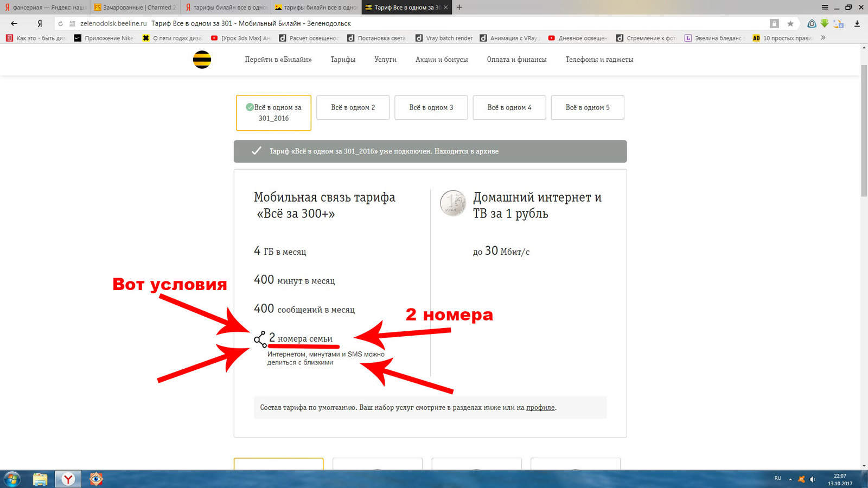Open bookmark Как это - быть диз
Viewport: 868px width, 488px height.
pos(36,38)
